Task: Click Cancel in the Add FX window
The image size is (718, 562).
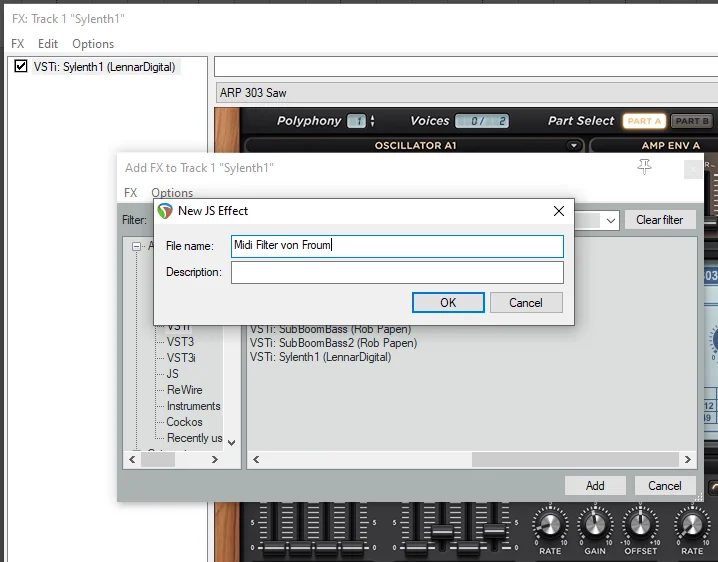Action: pos(665,486)
